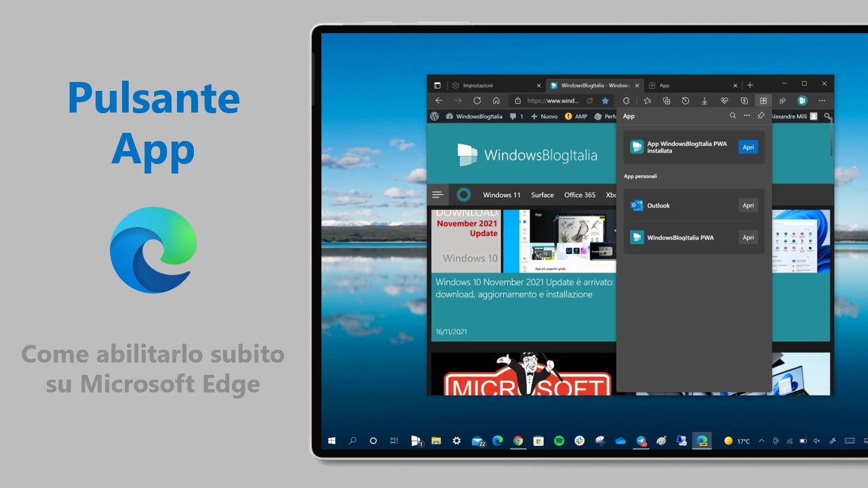868x488 pixels.
Task: Click the Edge profile avatar icon
Action: pyautogui.click(x=802, y=100)
